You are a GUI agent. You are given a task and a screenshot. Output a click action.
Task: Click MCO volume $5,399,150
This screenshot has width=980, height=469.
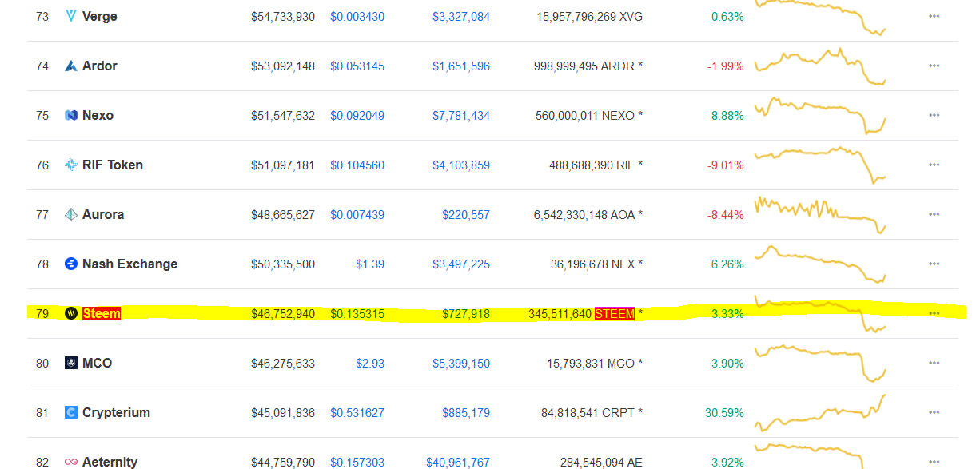(461, 363)
